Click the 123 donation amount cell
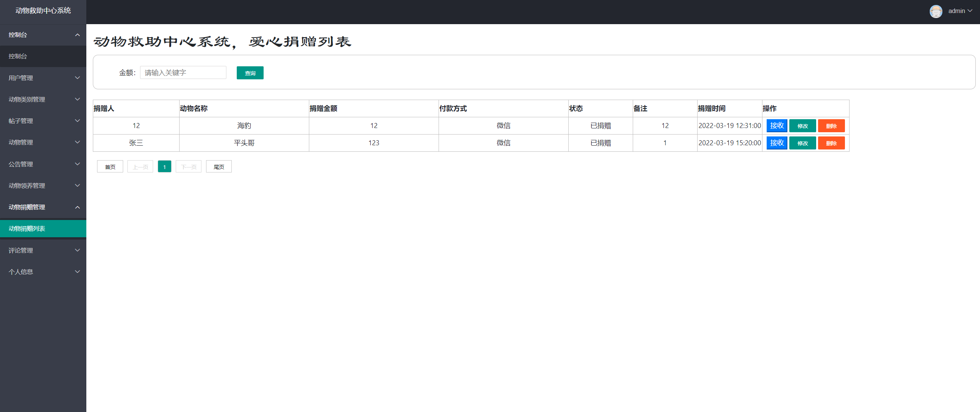Screen dimensions: 980x412 (x=374, y=143)
